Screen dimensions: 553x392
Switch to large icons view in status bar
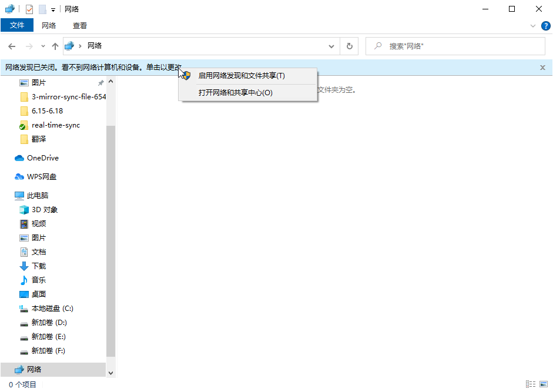545,384
